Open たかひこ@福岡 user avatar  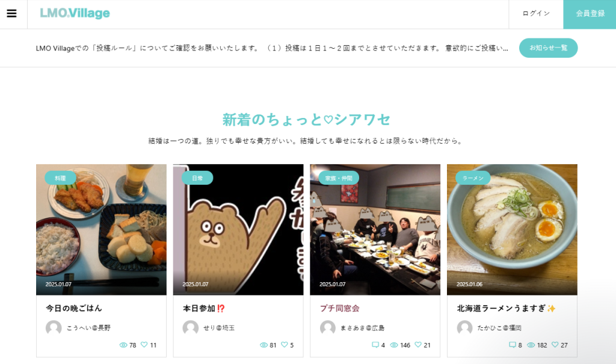464,327
